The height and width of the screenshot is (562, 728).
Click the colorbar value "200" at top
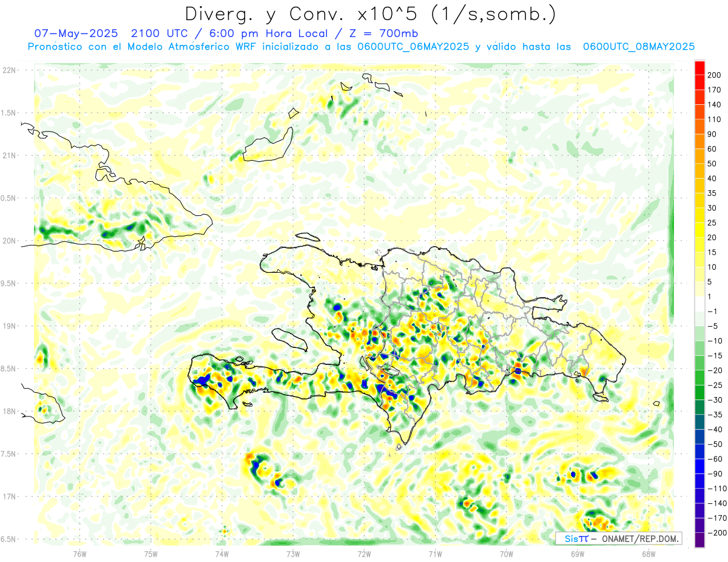click(715, 75)
